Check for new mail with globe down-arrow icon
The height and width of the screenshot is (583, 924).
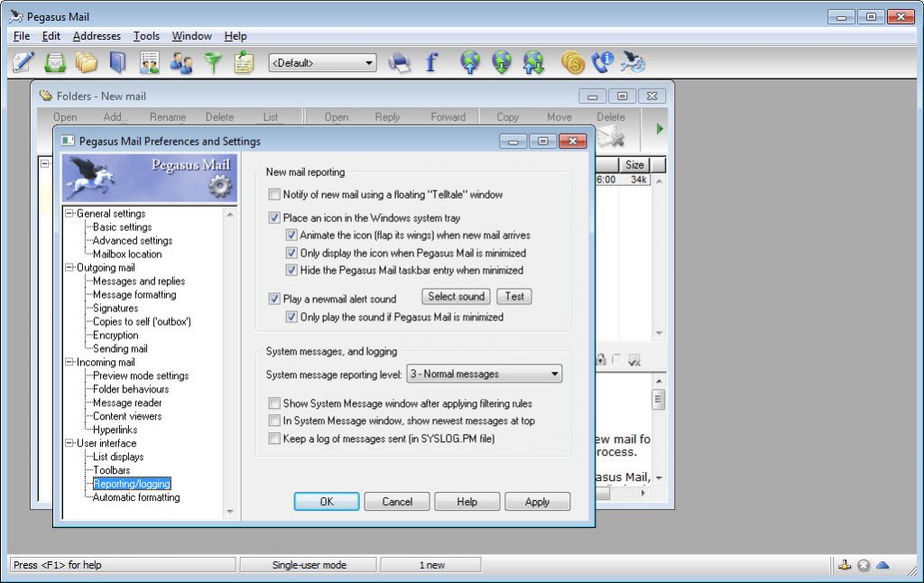pyautogui.click(x=502, y=62)
